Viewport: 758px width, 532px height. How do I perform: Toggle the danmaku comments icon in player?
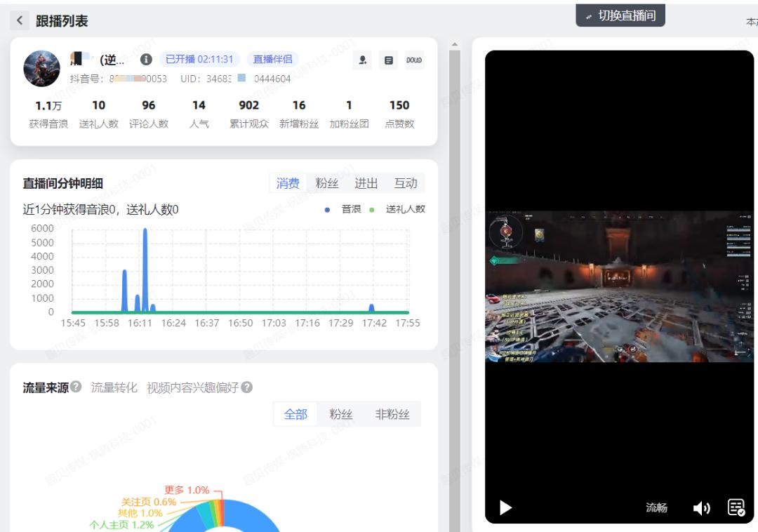[736, 507]
